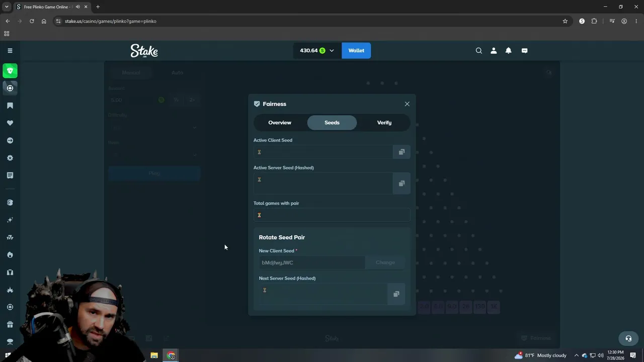Image resolution: width=644 pixels, height=362 pixels.
Task: Click the sidebar sparkle icon
Action: click(x=10, y=220)
